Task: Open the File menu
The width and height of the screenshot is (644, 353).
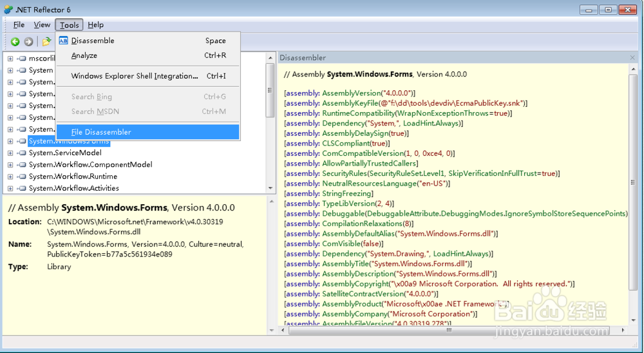Action: tap(19, 24)
